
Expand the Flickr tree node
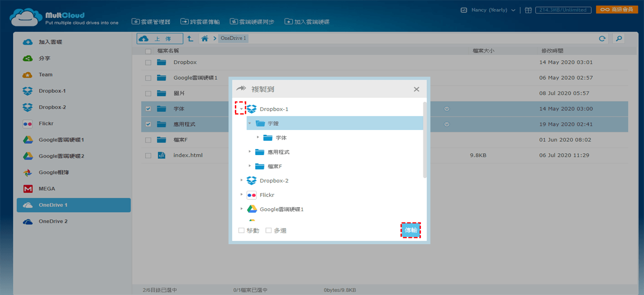(241, 195)
